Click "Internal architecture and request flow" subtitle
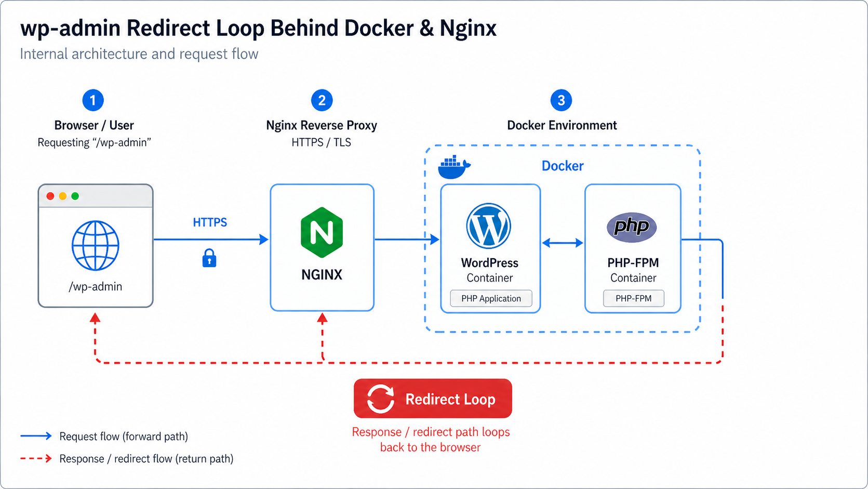 [x=139, y=54]
